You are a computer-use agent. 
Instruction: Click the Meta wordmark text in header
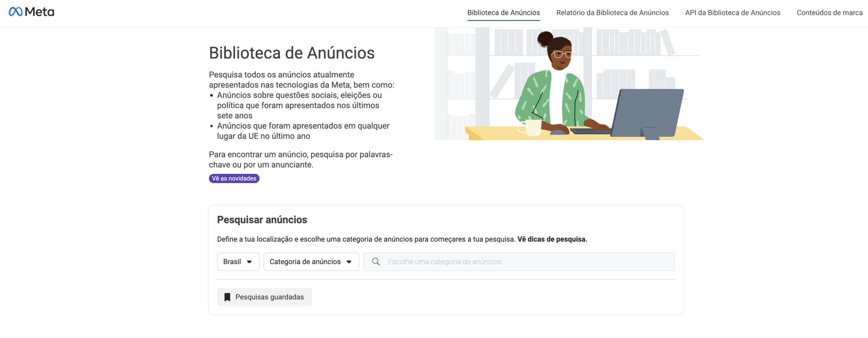click(x=39, y=12)
